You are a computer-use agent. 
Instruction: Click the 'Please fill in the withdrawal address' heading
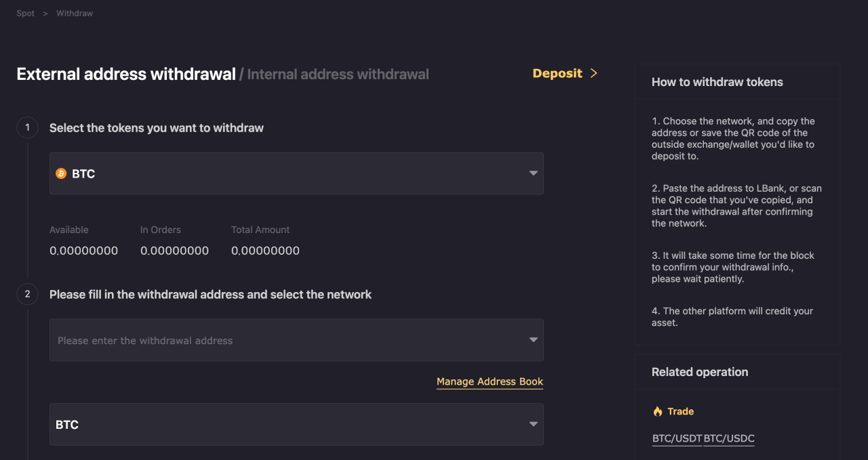click(210, 295)
